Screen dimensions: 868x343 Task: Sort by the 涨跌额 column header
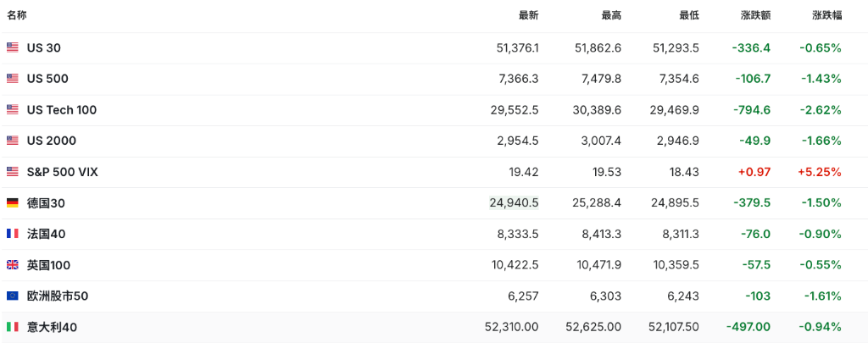(755, 15)
